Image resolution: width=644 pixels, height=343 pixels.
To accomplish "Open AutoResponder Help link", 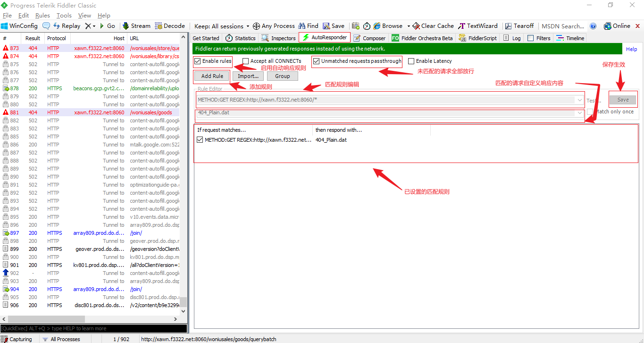I will tap(631, 49).
